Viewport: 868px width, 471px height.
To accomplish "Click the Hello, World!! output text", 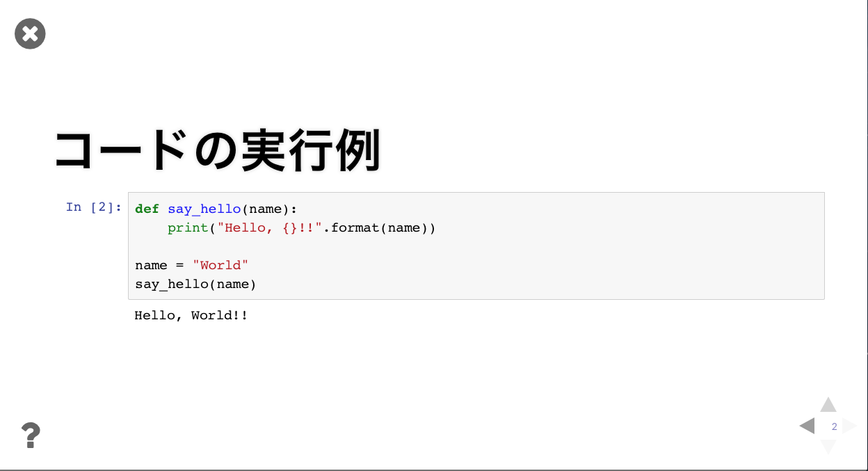I will tap(191, 315).
